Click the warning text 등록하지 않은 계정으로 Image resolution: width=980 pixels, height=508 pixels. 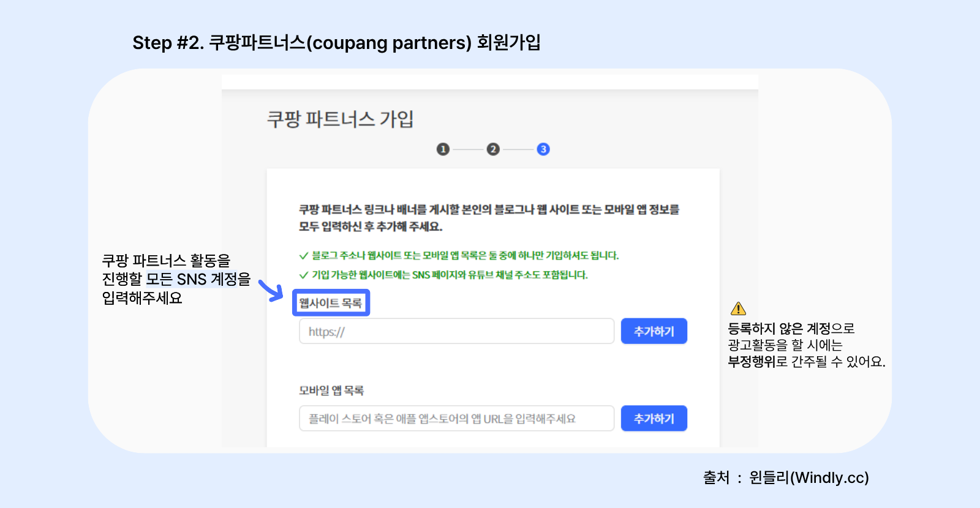click(791, 329)
